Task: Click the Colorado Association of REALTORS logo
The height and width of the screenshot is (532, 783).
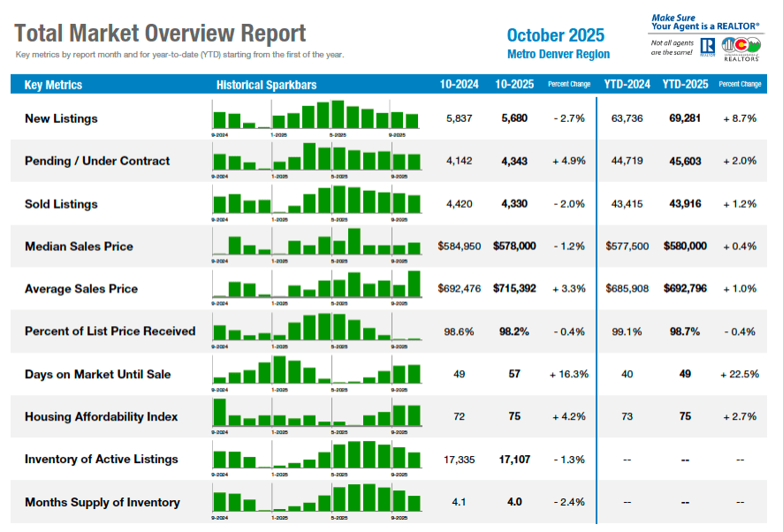Action: click(x=740, y=48)
